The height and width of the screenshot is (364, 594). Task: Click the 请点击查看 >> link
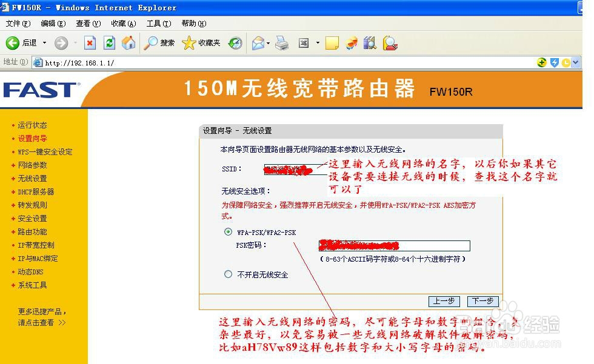coord(42,322)
